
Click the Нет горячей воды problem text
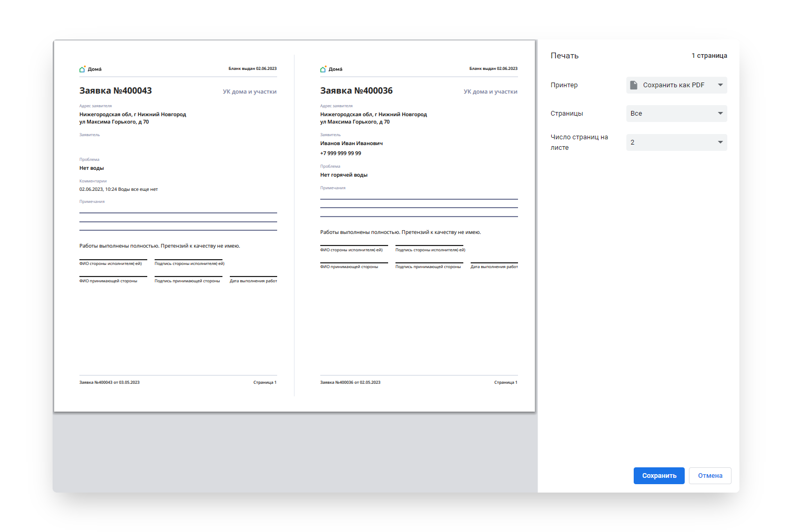pos(344,175)
